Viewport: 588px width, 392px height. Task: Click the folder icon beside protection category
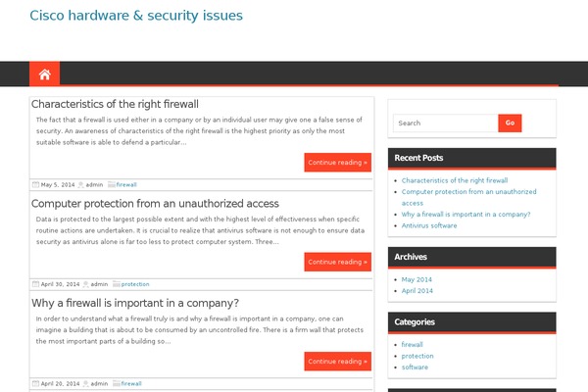tap(117, 284)
